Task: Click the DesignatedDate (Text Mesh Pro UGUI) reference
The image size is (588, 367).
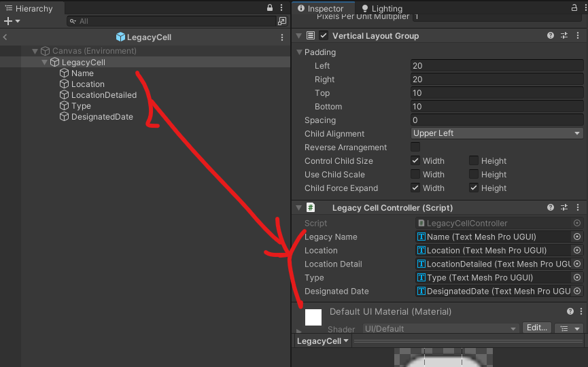Action: 494,291
